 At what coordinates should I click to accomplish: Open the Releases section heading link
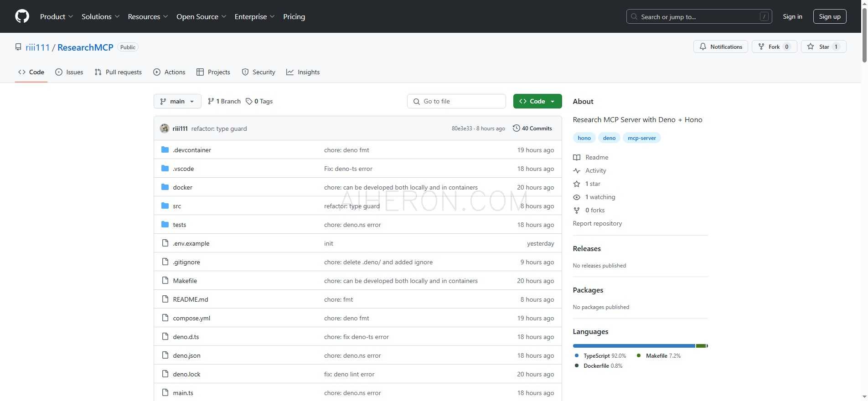click(x=587, y=248)
